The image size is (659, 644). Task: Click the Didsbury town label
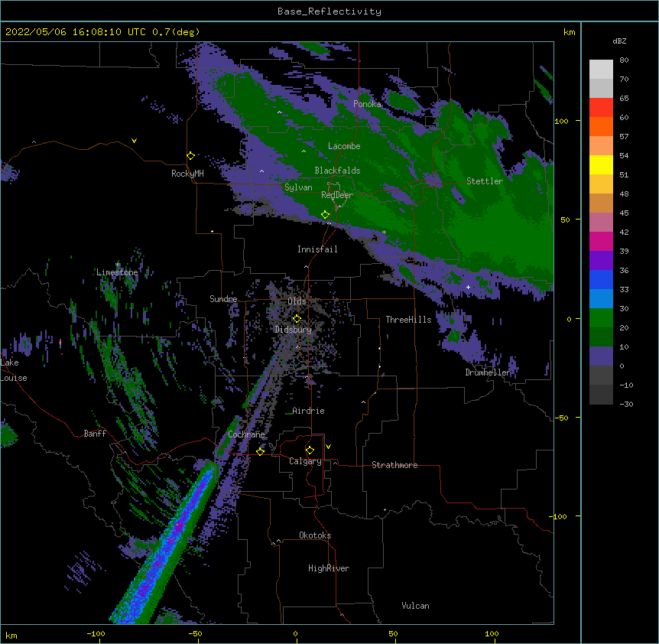point(294,330)
